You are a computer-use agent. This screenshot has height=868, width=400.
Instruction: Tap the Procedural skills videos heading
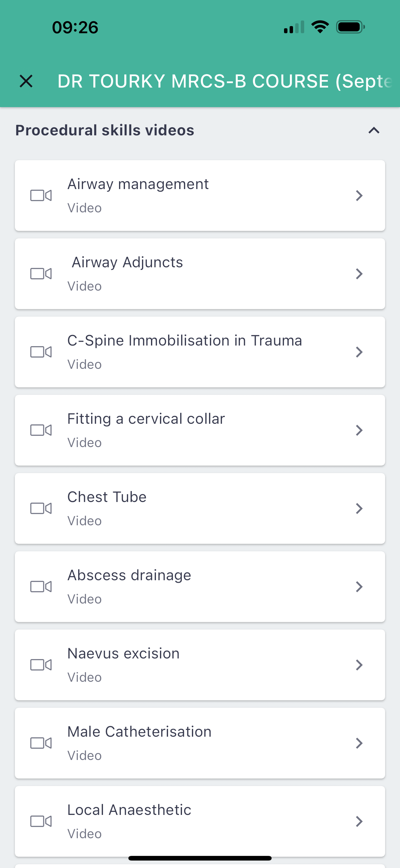[105, 130]
